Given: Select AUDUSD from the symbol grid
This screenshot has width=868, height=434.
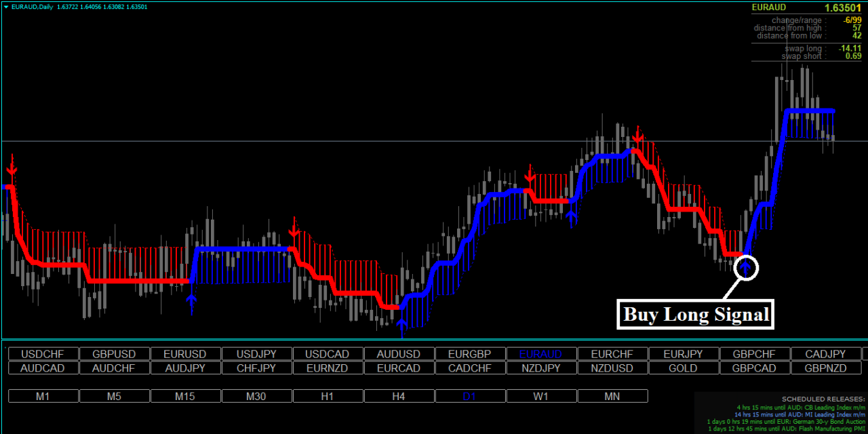Looking at the screenshot, I should pyautogui.click(x=399, y=354).
